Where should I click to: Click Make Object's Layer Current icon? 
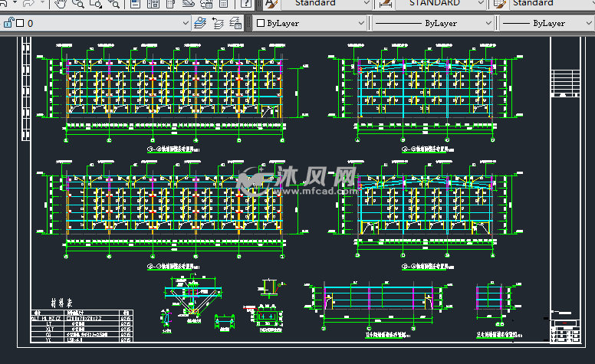tap(201, 23)
